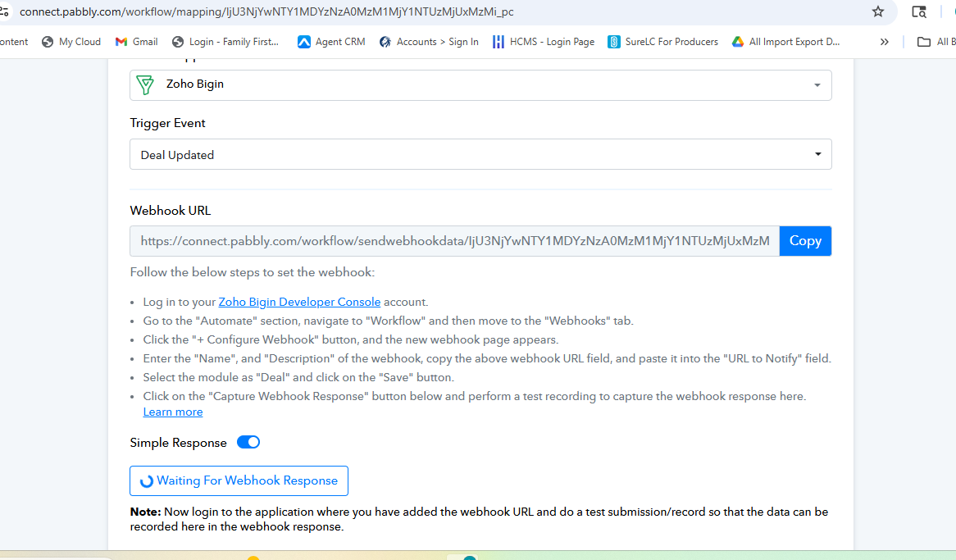
Task: Open the Login - Family First bookmark
Action: (x=225, y=42)
